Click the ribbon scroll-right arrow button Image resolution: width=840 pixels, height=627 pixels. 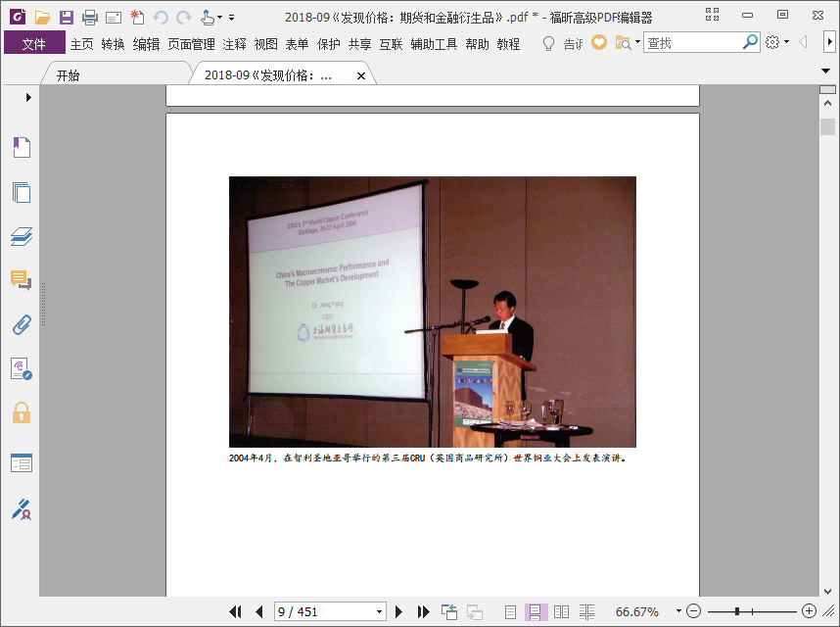click(x=829, y=42)
